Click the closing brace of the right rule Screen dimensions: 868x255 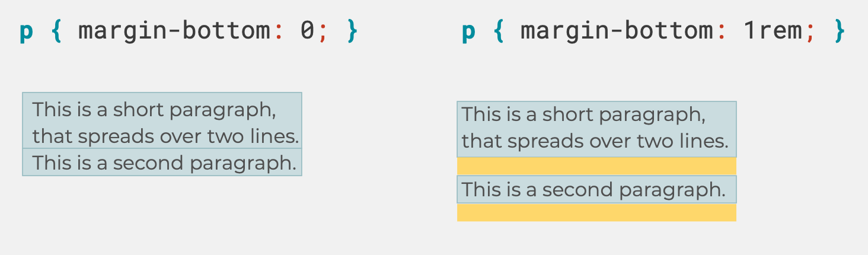coord(838,31)
